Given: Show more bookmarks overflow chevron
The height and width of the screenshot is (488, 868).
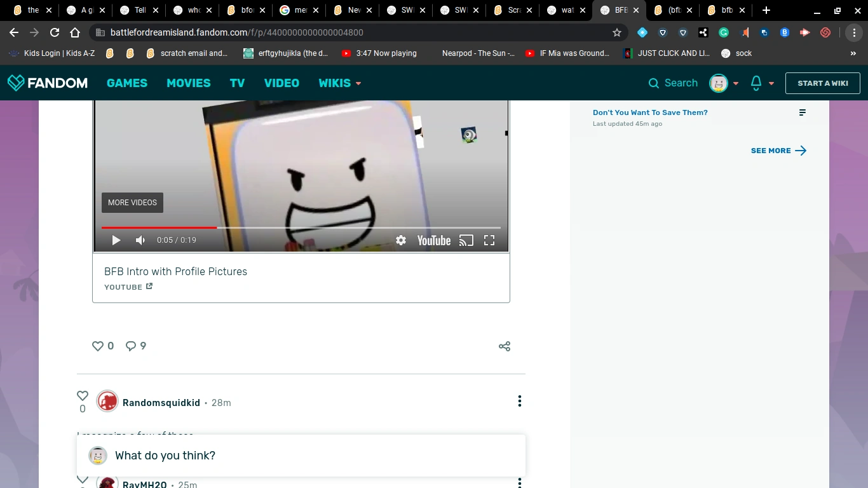Looking at the screenshot, I should click(x=853, y=53).
